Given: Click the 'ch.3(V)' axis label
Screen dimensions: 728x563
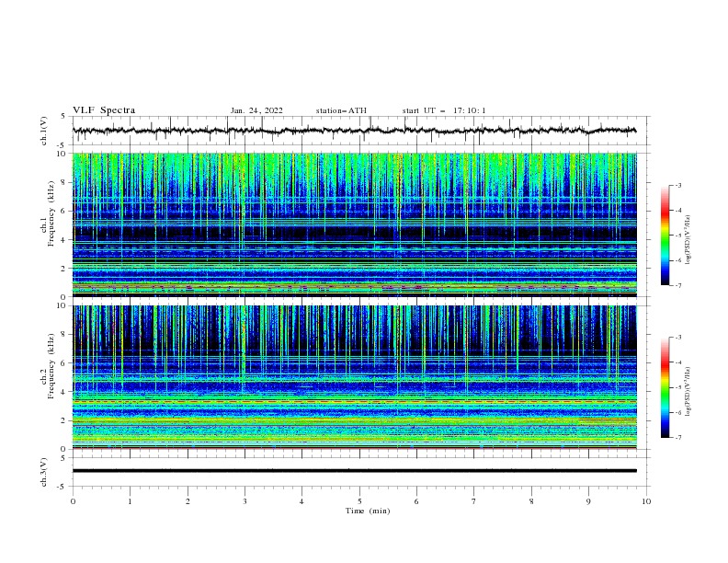Looking at the screenshot, I should click(x=44, y=472).
